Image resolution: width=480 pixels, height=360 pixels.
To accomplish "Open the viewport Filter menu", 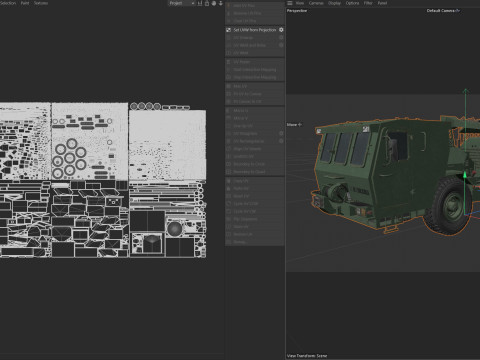I will 368,3.
